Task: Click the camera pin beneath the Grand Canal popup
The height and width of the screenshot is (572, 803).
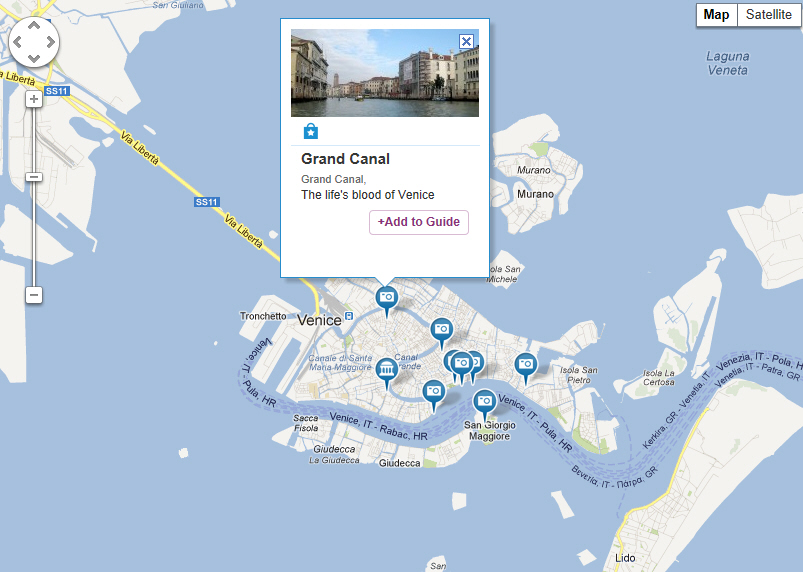Action: coord(387,299)
